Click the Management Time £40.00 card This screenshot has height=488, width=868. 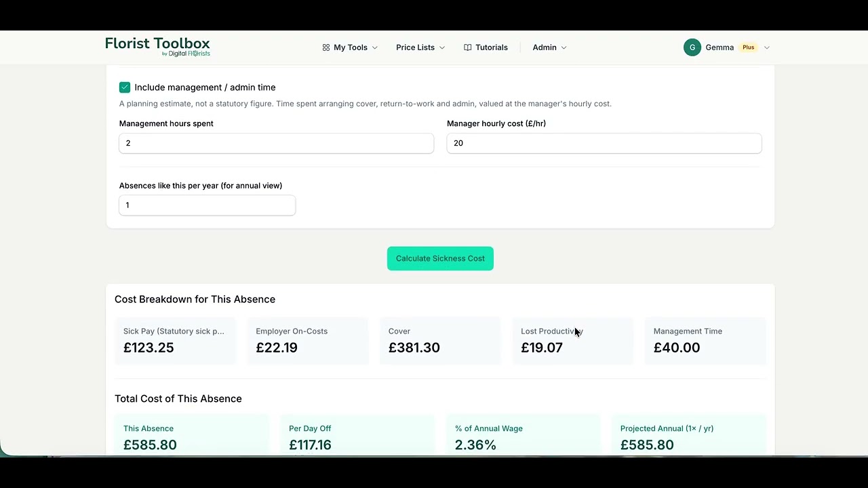point(705,341)
